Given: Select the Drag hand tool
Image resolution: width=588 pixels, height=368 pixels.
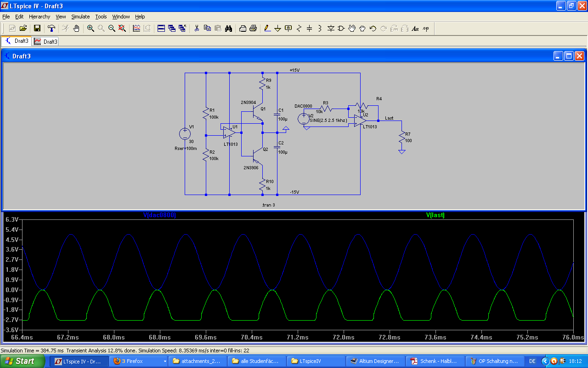Looking at the screenshot, I should pyautogui.click(x=362, y=29).
